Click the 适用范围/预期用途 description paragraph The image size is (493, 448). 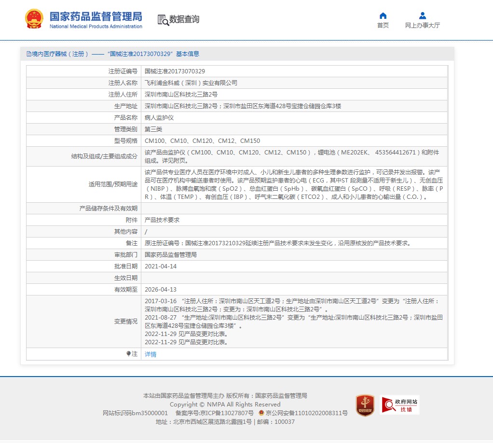(x=294, y=184)
